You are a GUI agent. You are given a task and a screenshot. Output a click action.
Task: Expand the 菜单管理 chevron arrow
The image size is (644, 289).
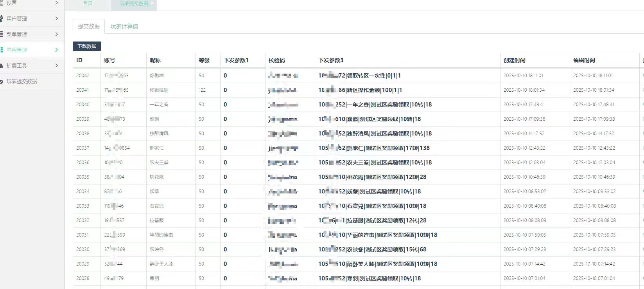click(x=57, y=34)
